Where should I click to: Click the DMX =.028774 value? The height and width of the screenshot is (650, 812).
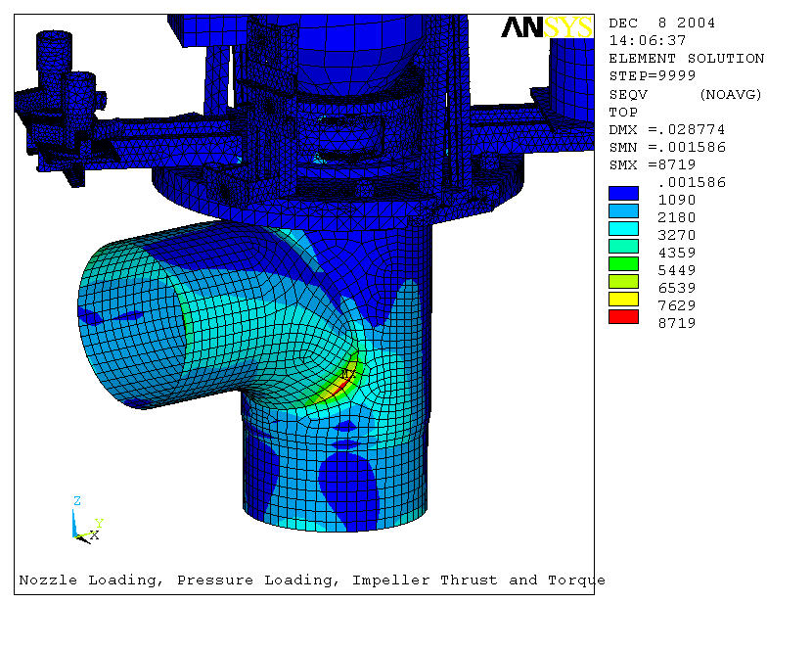tap(667, 129)
